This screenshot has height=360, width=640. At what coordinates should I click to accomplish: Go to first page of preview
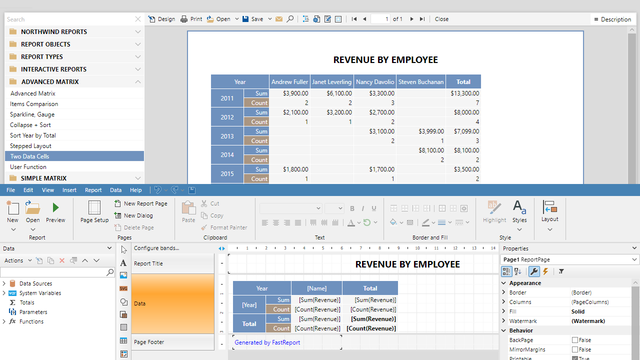click(x=354, y=19)
